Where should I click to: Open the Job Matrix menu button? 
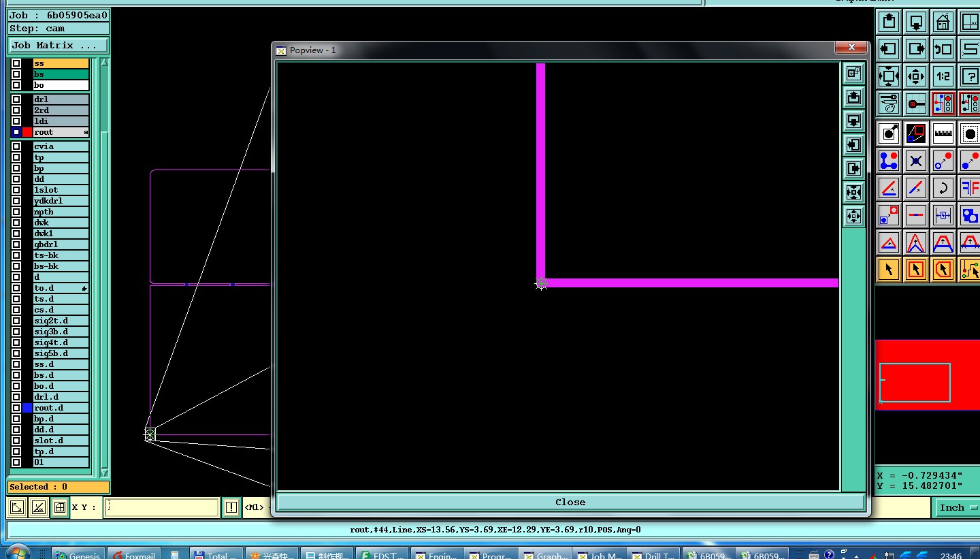tap(58, 45)
